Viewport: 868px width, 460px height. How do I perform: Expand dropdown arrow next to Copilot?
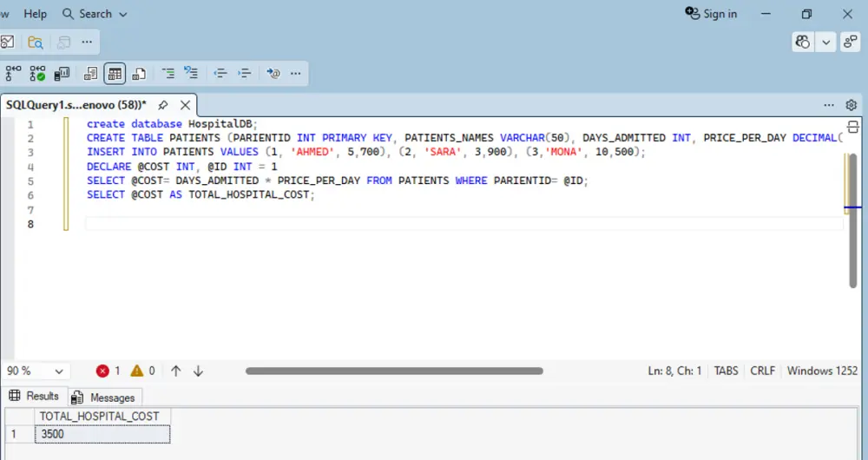click(825, 42)
